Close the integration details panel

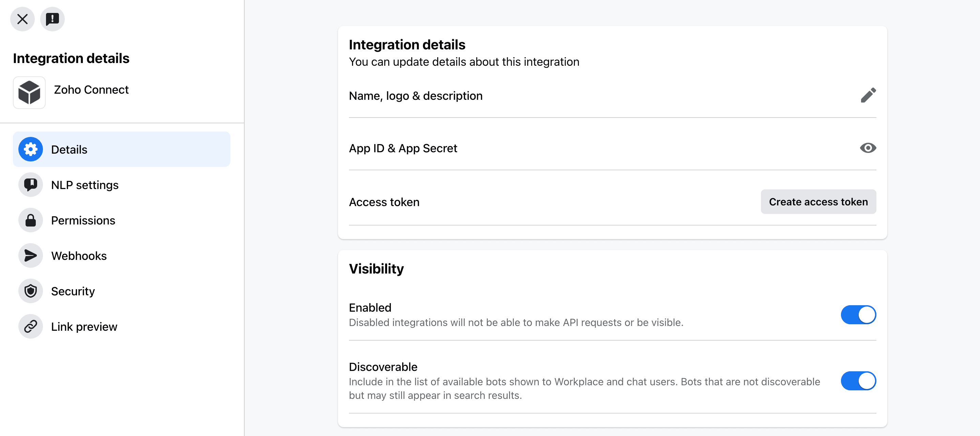point(22,19)
